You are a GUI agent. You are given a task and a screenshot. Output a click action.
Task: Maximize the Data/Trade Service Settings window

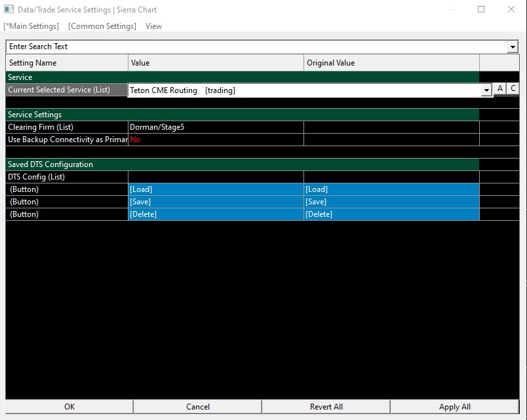[481, 9]
